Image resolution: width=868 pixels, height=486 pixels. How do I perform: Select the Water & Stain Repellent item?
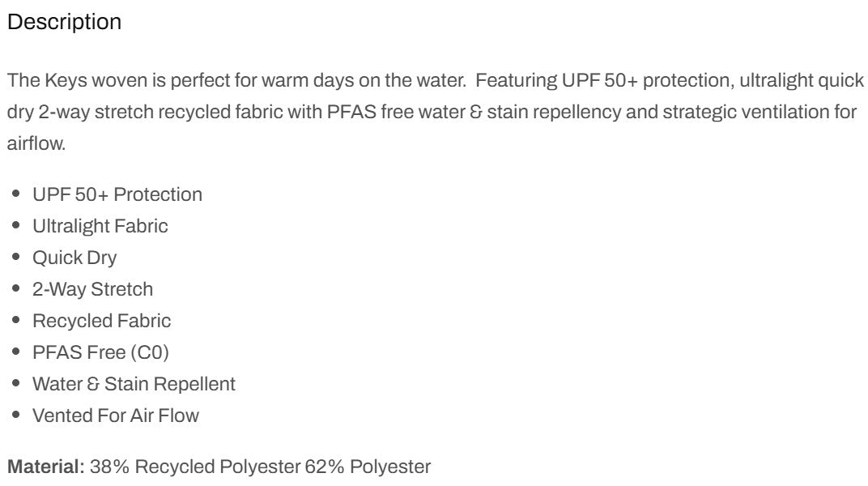click(134, 384)
